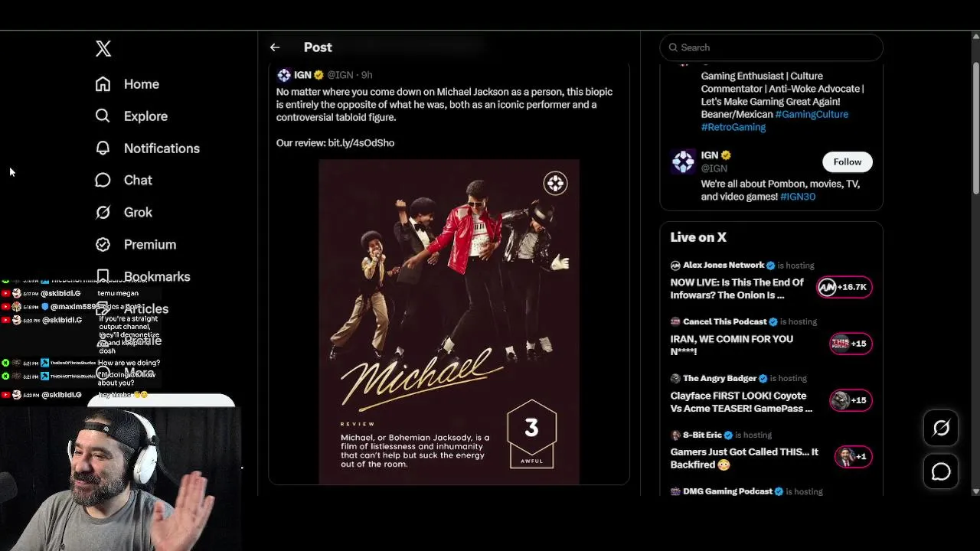Viewport: 980px width, 551px height.
Task: Click the IGN avatar in the post header
Action: pyautogui.click(x=284, y=75)
